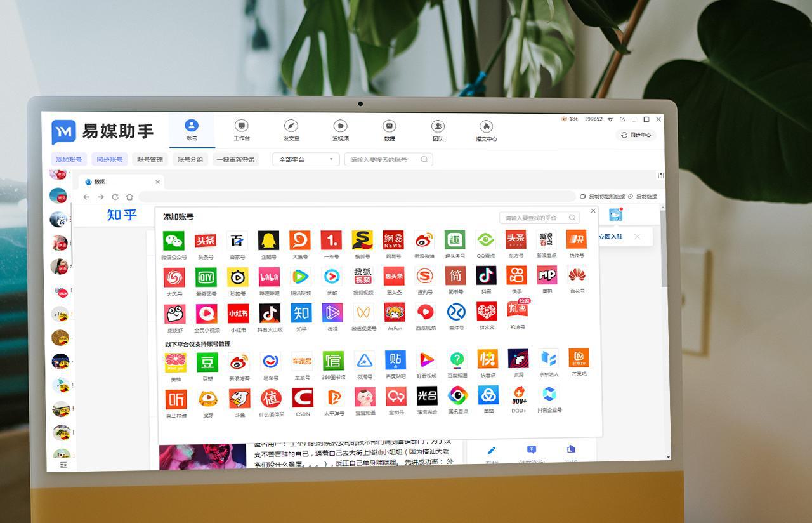Click 一键重新登录 button
This screenshot has width=812, height=523.
(236, 160)
